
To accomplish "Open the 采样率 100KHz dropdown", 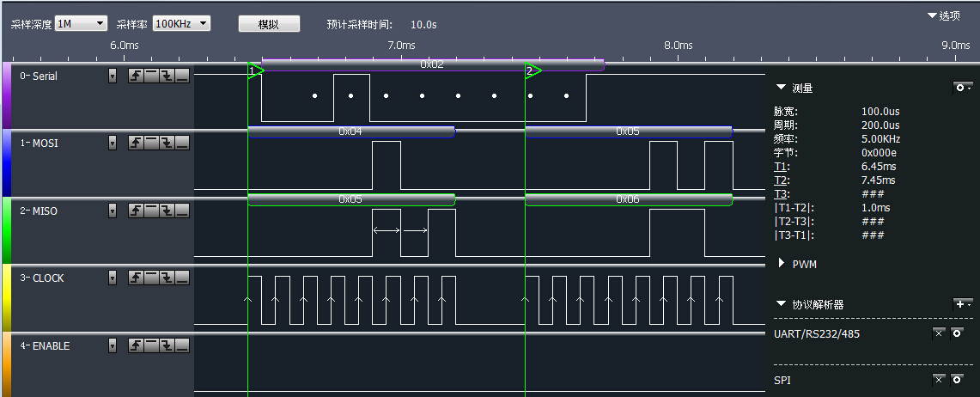I will click(181, 24).
